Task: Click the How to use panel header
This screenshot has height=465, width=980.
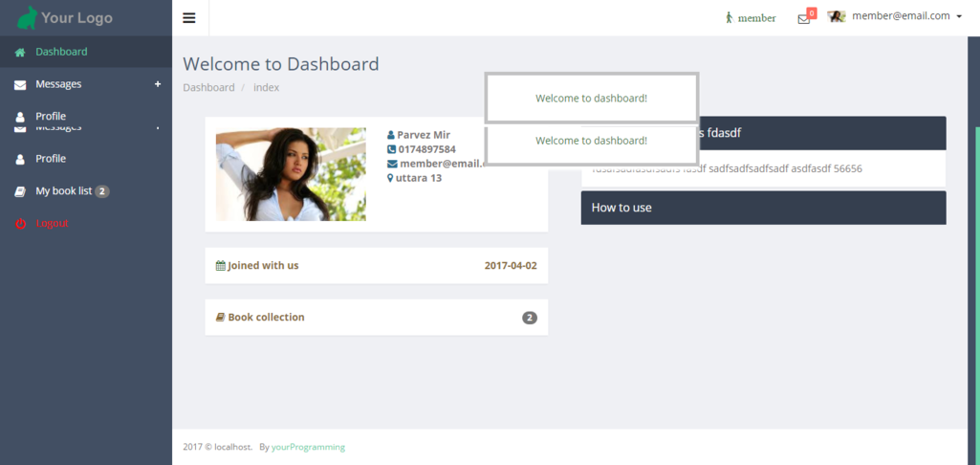Action: [763, 208]
